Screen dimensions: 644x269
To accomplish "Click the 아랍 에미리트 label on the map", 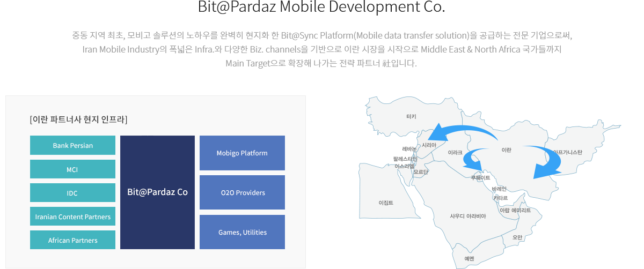I will 515,211.
